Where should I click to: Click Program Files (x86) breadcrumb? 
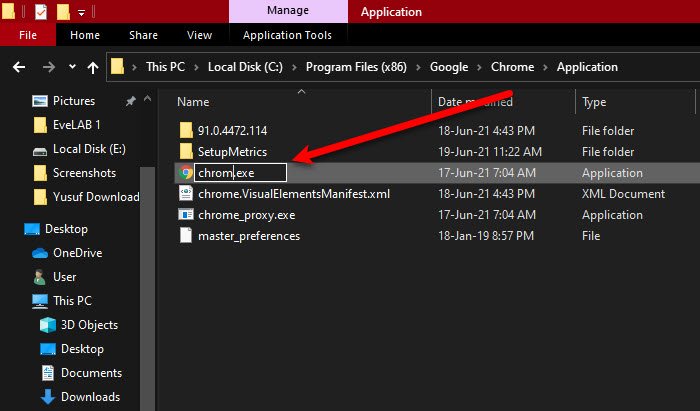click(356, 67)
